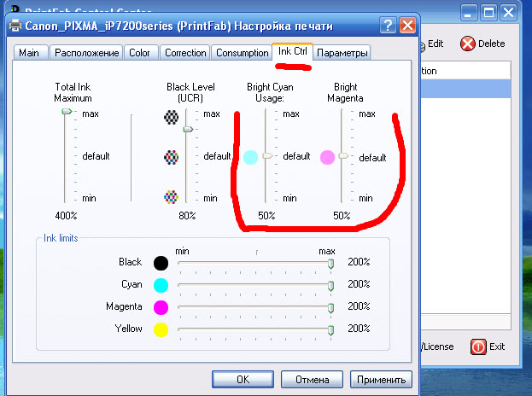This screenshot has height=396, width=532.
Task: Click the 80% Black Level value
Action: pyautogui.click(x=187, y=216)
